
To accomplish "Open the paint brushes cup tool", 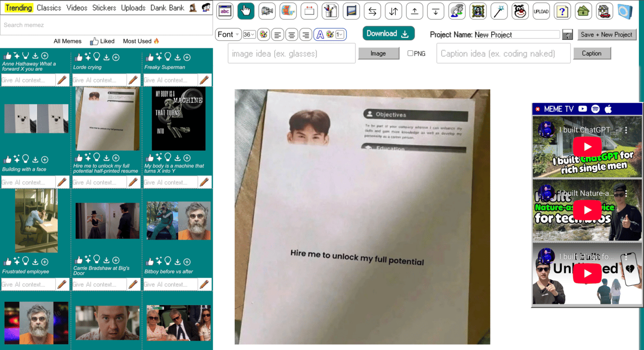I will click(330, 11).
